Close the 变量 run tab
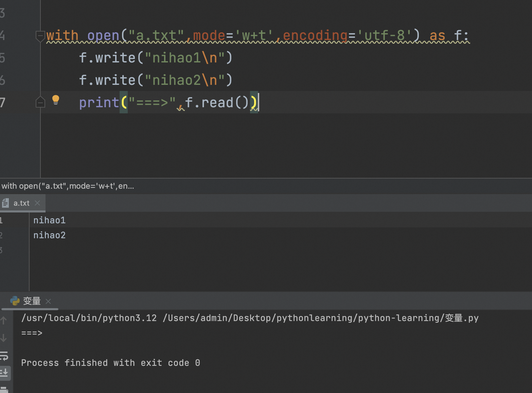 (x=48, y=301)
